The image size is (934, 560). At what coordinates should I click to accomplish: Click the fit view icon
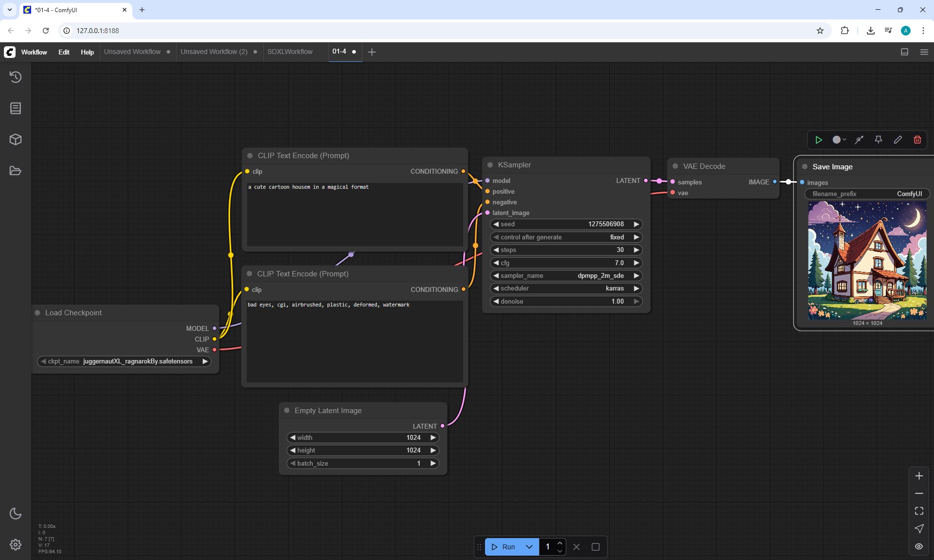point(919,511)
